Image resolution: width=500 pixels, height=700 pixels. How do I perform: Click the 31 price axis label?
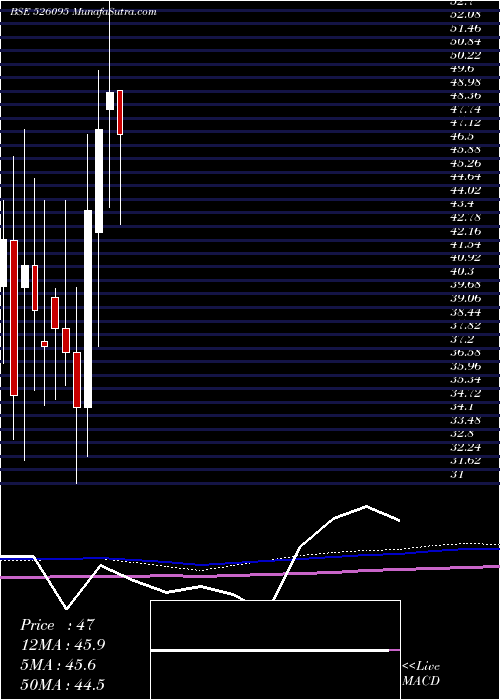(x=457, y=475)
